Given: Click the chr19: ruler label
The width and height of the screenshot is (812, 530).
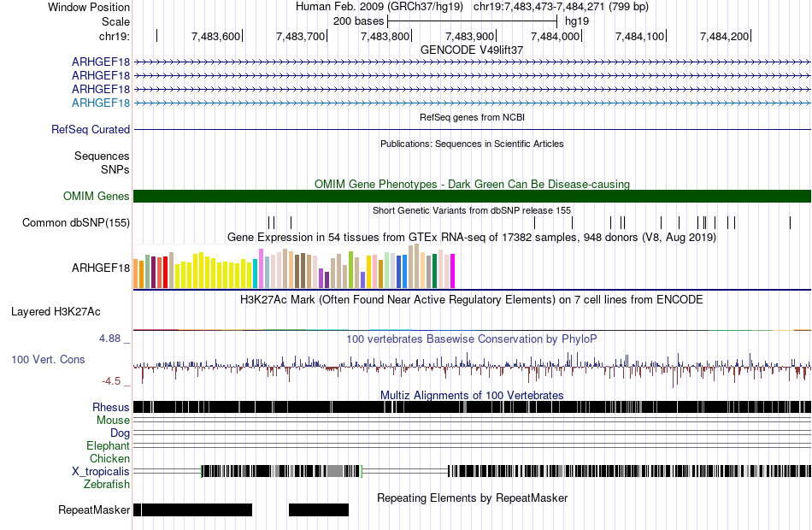Looking at the screenshot, I should pyautogui.click(x=114, y=36).
